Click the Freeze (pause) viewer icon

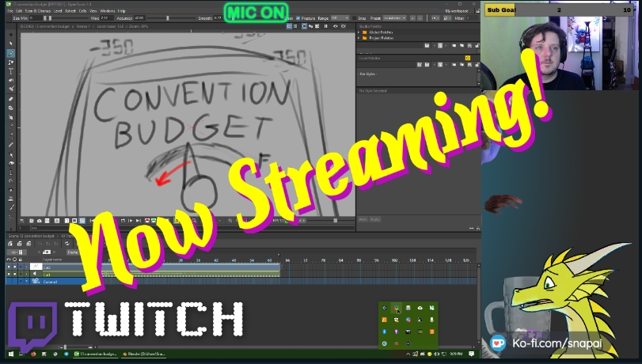coord(325,26)
